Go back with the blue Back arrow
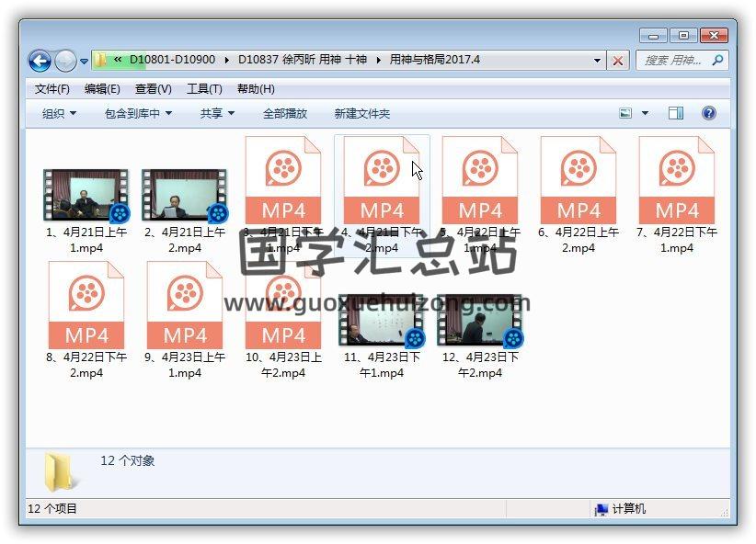 coord(40,62)
